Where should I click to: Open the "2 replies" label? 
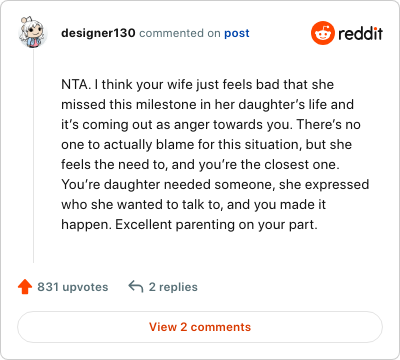click(173, 287)
